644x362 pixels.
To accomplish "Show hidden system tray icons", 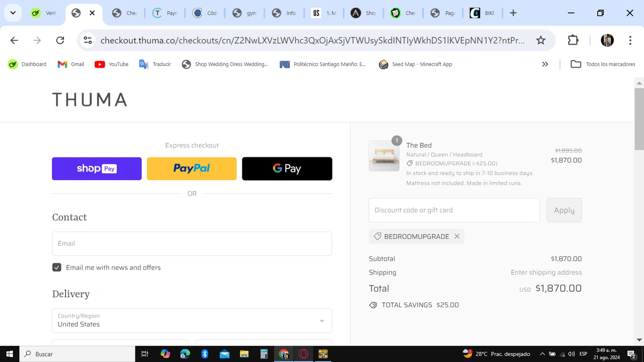I will [x=542, y=354].
